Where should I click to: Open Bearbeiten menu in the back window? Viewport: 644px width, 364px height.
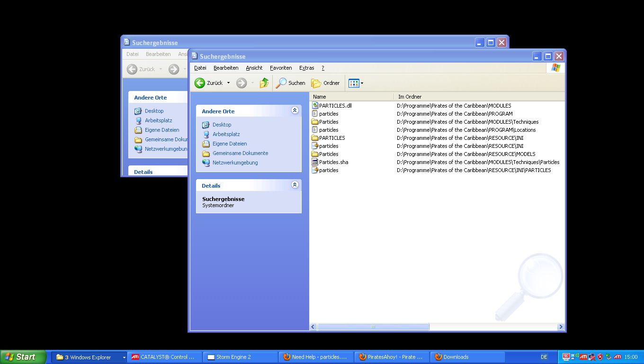(x=158, y=54)
